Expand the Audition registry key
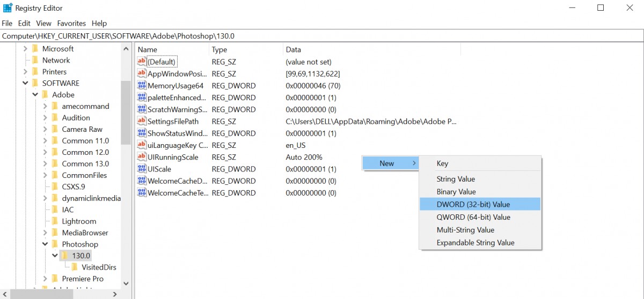 [x=45, y=118]
